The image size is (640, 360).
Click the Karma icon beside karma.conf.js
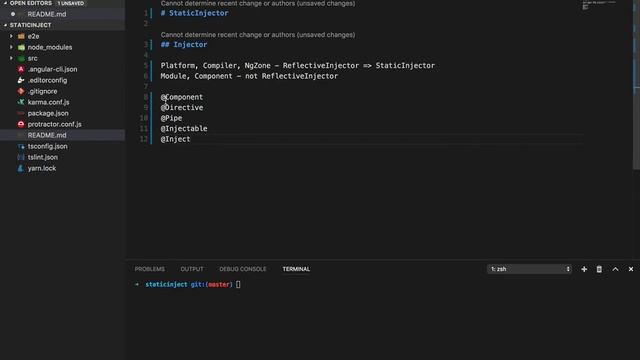(21, 102)
